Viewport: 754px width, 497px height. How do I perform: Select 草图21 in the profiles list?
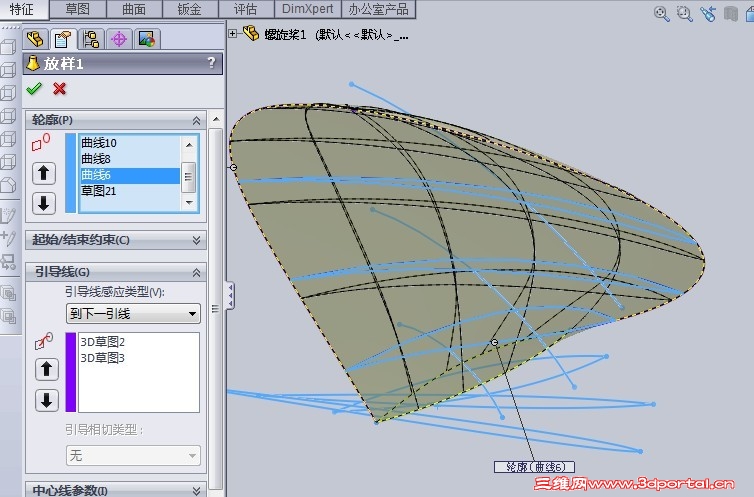click(130, 191)
